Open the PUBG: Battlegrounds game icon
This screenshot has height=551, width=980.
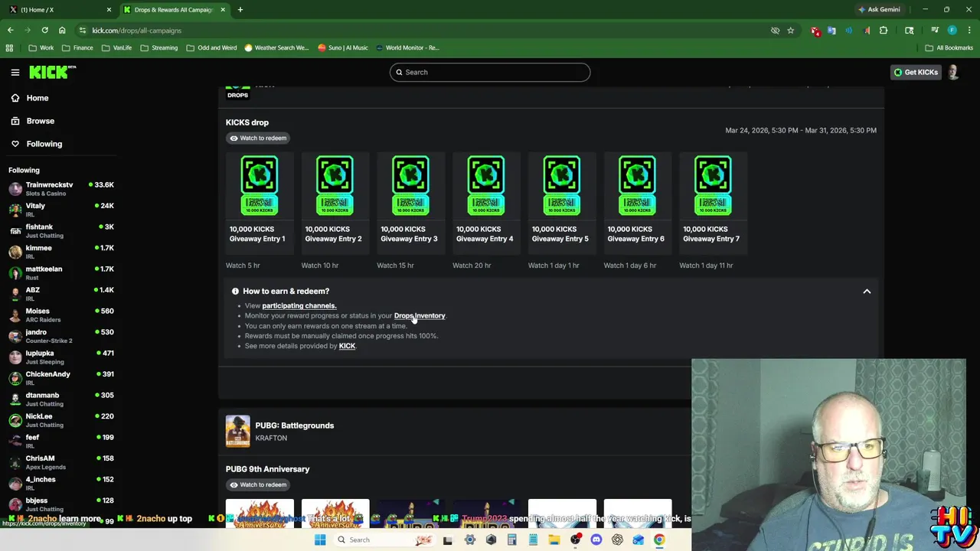click(237, 431)
